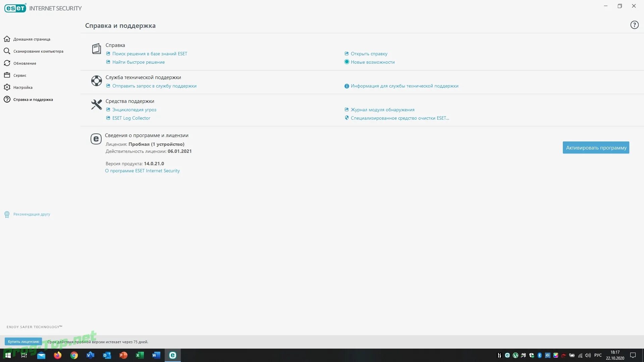Click Купить лицензию button
This screenshot has height=362, width=644.
(x=23, y=342)
